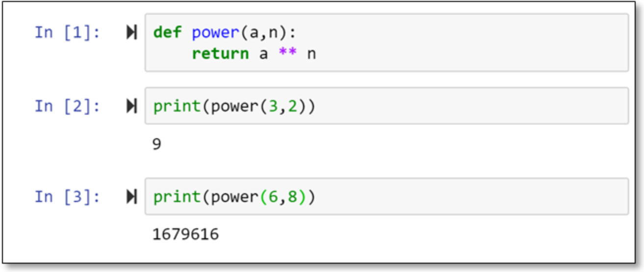Viewport: 644px width, 272px height.
Task: Click the 3,2 arguments in cell two
Action: point(287,106)
